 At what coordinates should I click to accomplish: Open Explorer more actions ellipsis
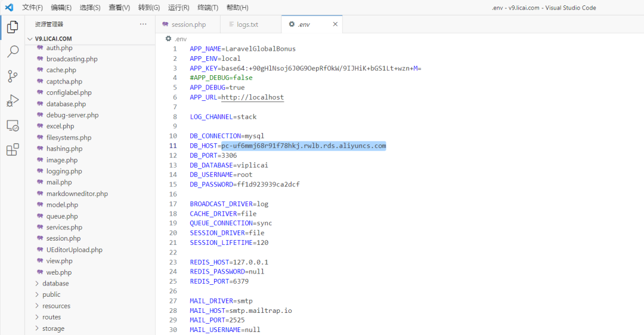click(143, 24)
